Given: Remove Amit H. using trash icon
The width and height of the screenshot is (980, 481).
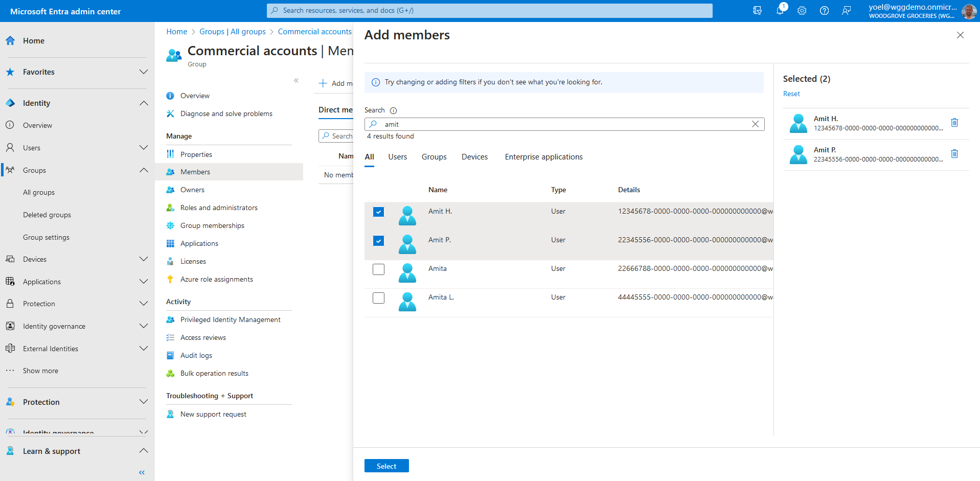Looking at the screenshot, I should click(954, 123).
